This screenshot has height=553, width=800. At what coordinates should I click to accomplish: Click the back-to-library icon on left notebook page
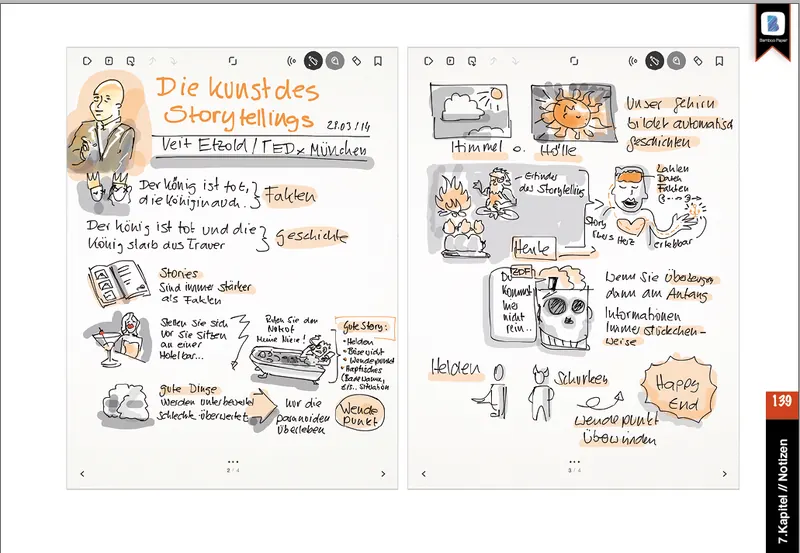click(x=87, y=61)
